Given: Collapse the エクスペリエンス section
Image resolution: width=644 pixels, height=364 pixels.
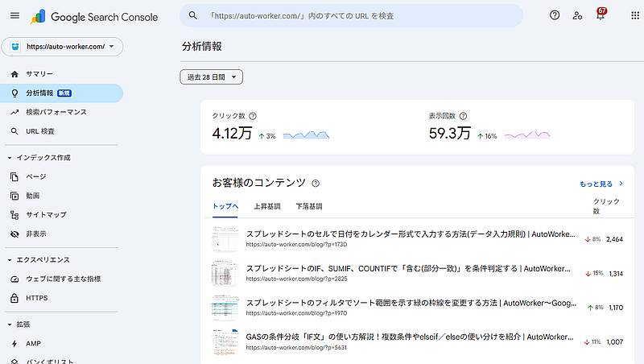Looking at the screenshot, I should (10, 260).
